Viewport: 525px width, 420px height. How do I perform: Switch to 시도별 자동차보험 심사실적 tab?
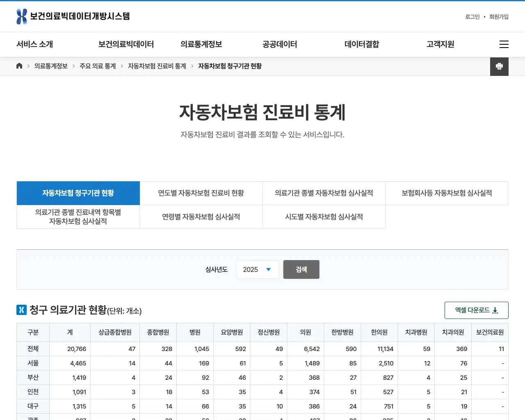[324, 217]
